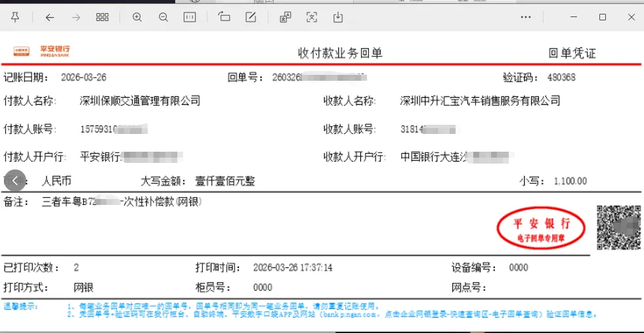Select the numeric amount 1,100.00
This screenshot has width=644, height=333.
[x=570, y=181]
